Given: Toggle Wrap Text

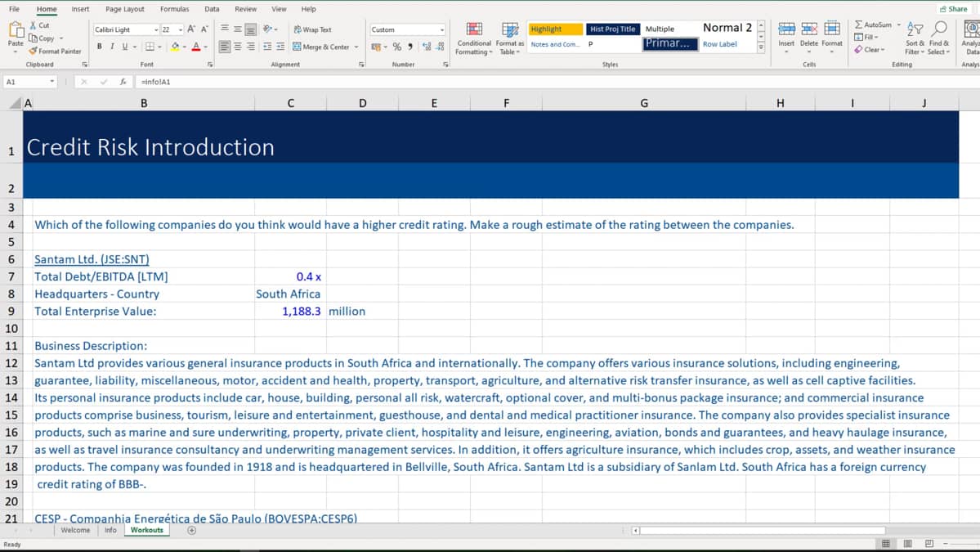Looking at the screenshot, I should click(x=312, y=29).
